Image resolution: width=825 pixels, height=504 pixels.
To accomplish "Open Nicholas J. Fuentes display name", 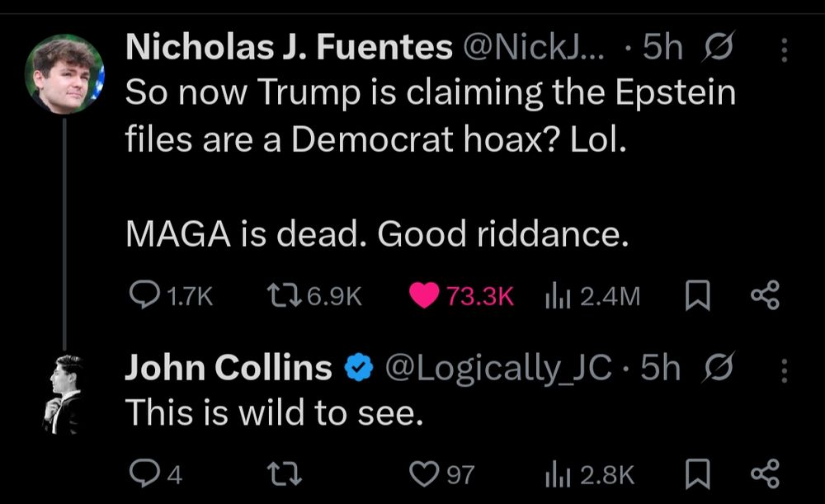I will tap(289, 49).
